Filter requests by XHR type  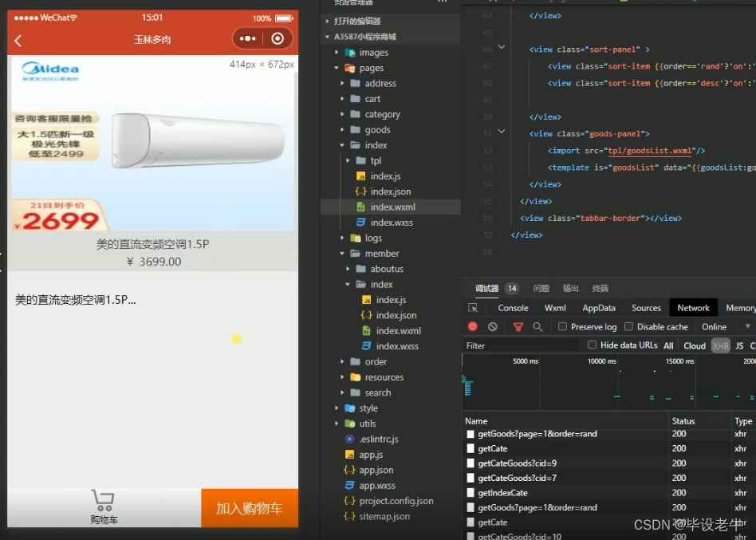coord(720,345)
